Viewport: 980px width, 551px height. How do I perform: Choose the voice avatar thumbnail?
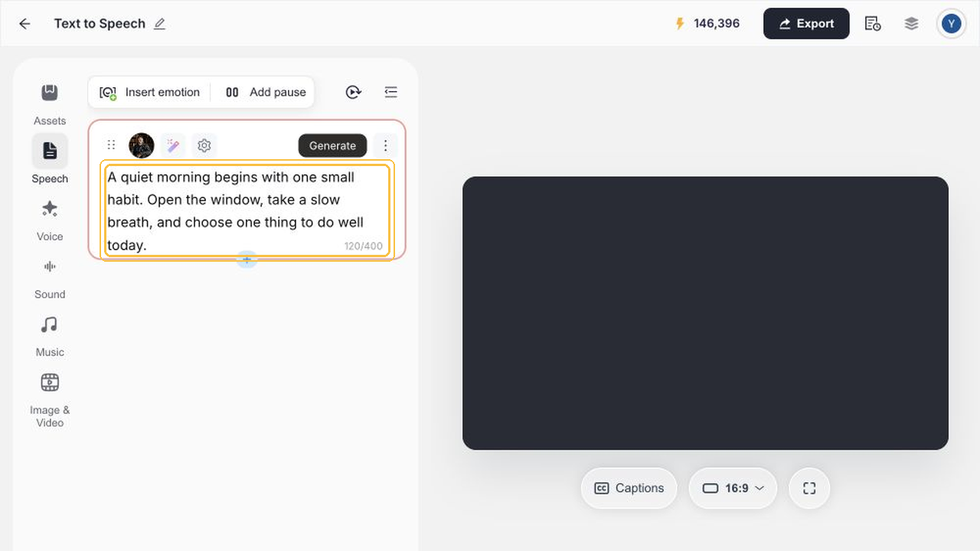click(142, 145)
